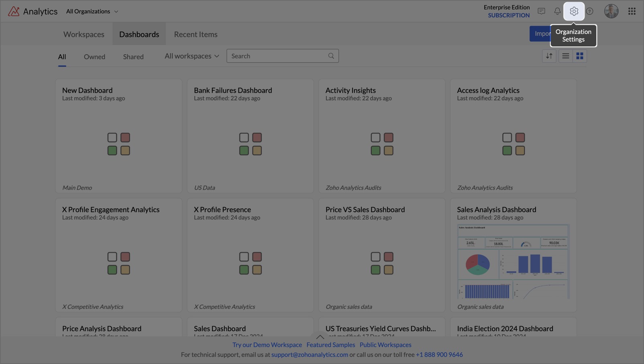644x364 pixels.
Task: Focus the dashboard Search field
Action: (x=283, y=56)
